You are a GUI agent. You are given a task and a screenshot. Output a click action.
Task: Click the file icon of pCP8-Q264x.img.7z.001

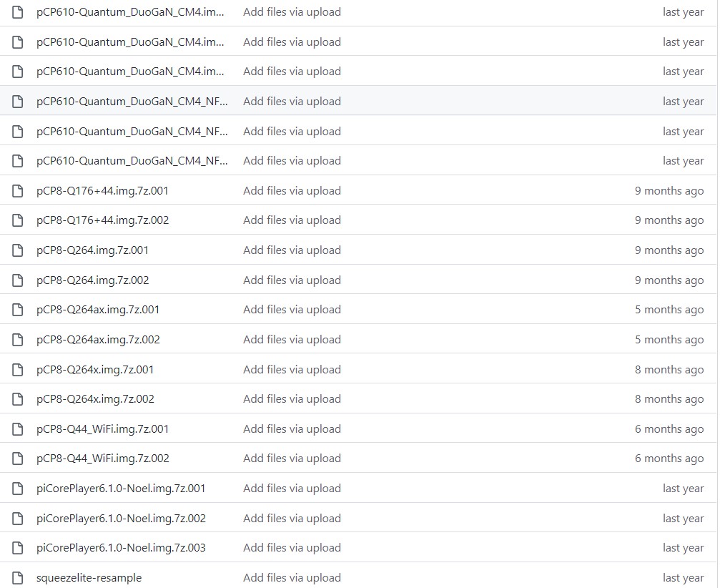tap(17, 369)
